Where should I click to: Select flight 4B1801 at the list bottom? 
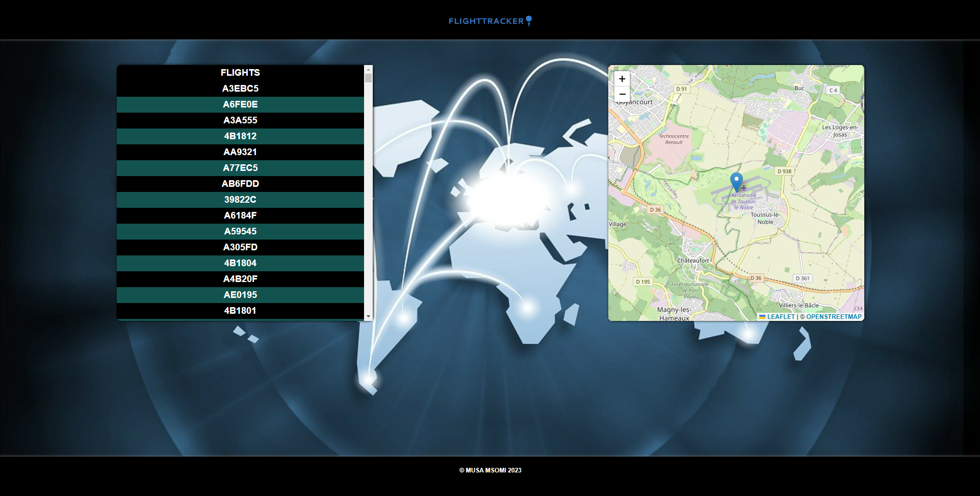pos(241,311)
